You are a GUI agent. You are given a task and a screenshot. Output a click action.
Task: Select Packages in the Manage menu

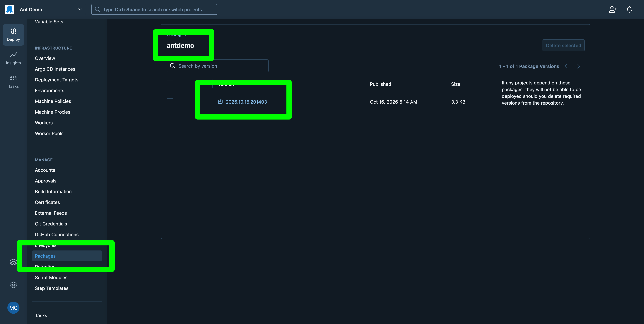[x=67, y=256]
